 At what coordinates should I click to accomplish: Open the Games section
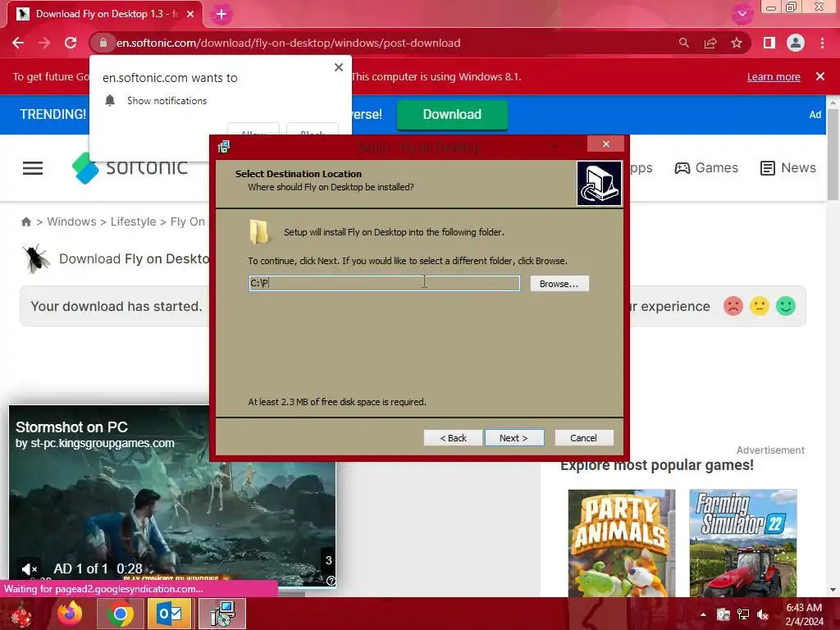(706, 168)
